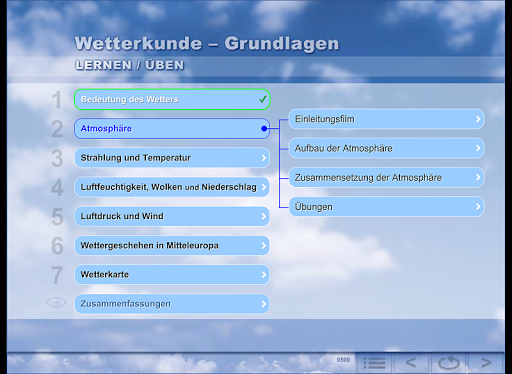Expand chapter Luftdruck und Wind arrow
Image resolution: width=512 pixels, height=374 pixels.
[x=264, y=216]
